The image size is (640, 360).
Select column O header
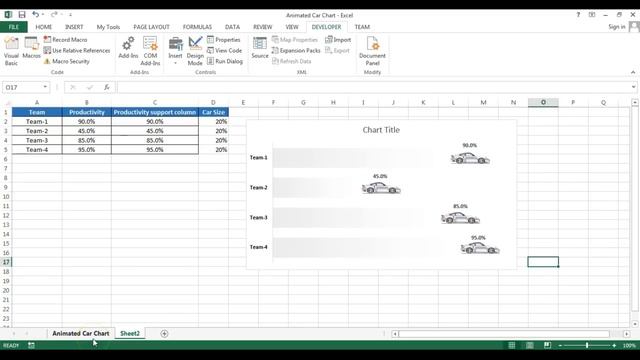(x=543, y=102)
